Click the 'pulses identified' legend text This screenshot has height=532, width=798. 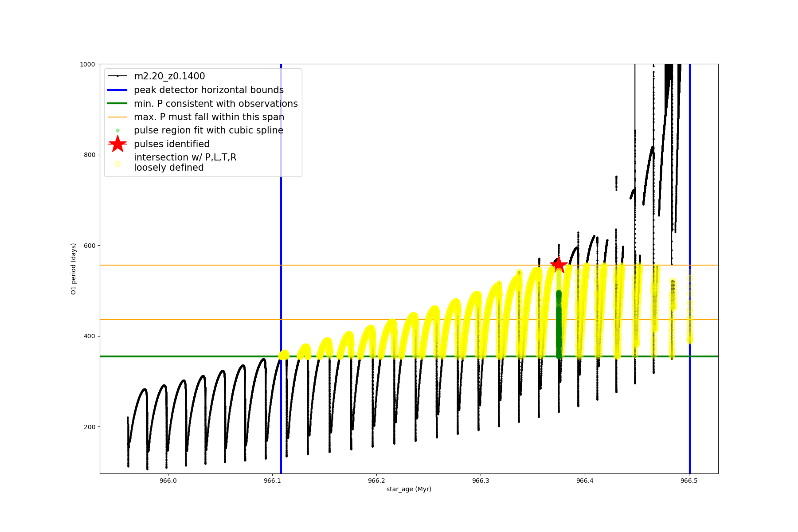pyautogui.click(x=172, y=144)
